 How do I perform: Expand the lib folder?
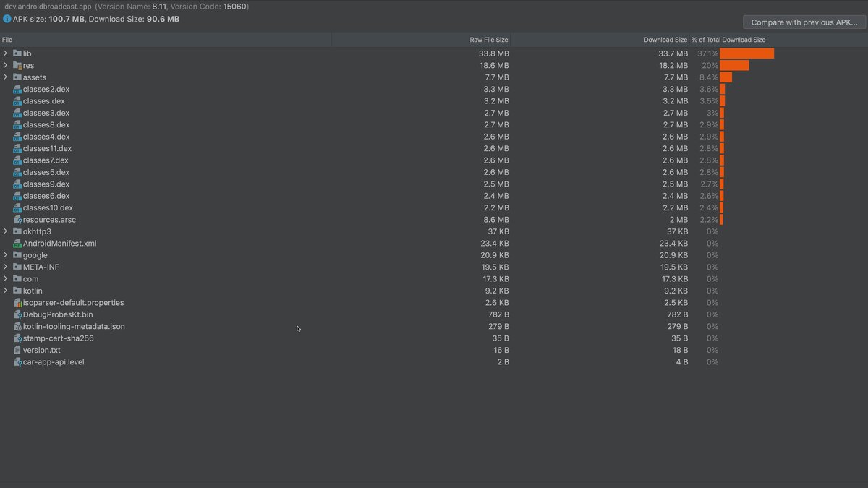(6, 53)
